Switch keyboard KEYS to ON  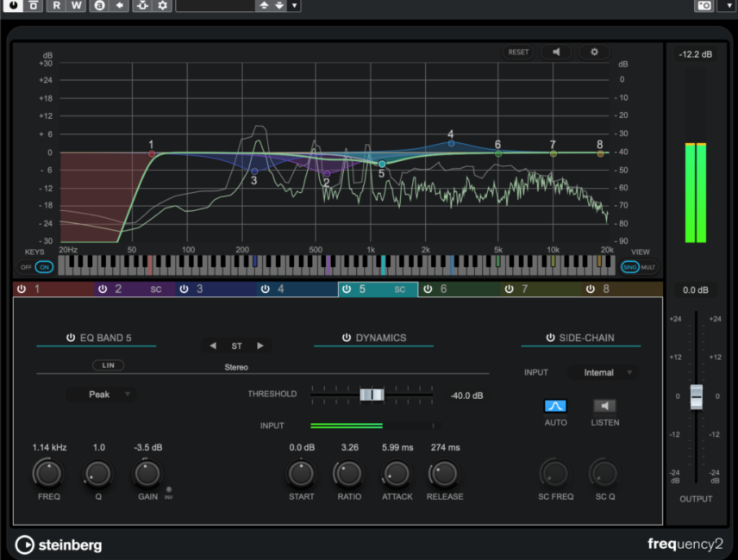[x=44, y=267]
